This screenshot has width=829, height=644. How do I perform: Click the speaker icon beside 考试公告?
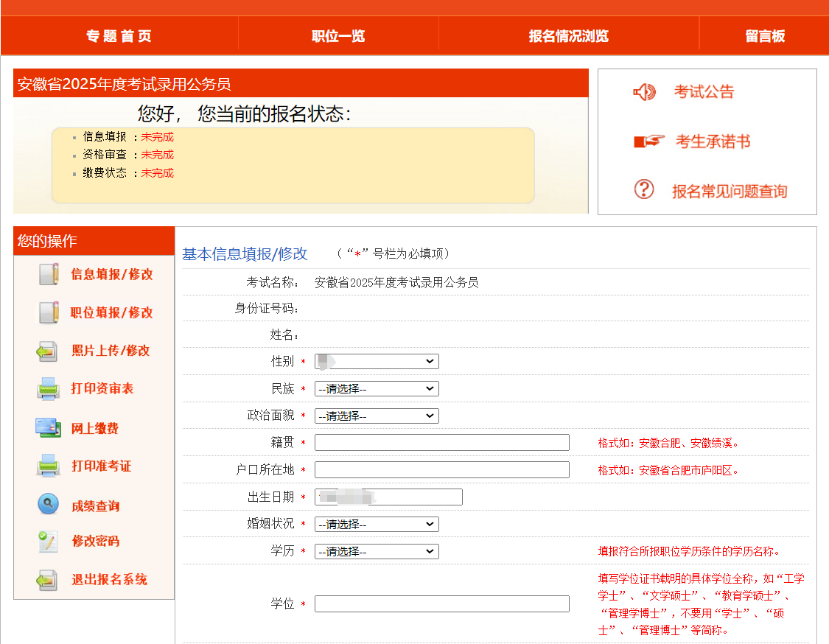click(644, 92)
